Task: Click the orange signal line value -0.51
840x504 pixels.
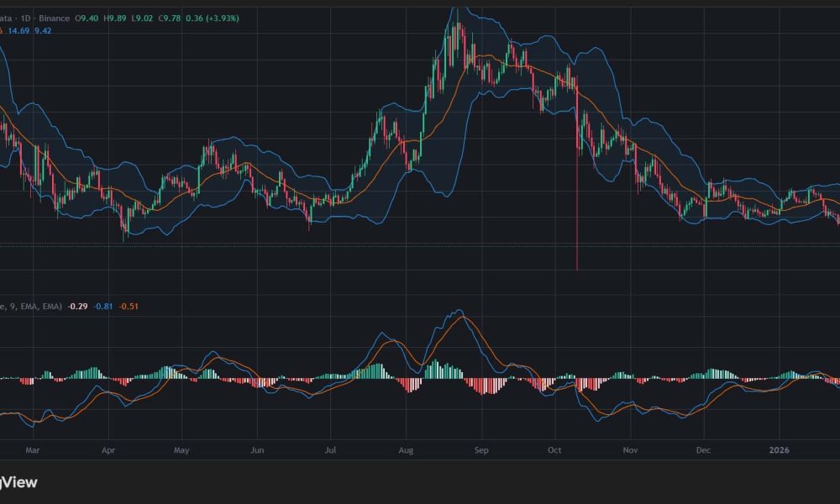Action: click(x=128, y=306)
